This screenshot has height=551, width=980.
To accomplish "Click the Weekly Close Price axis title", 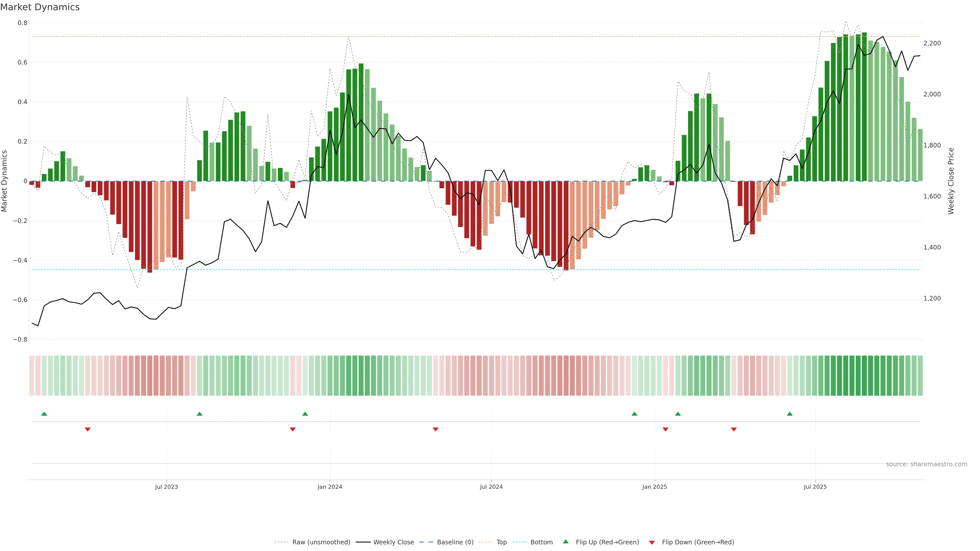I will (951, 181).
